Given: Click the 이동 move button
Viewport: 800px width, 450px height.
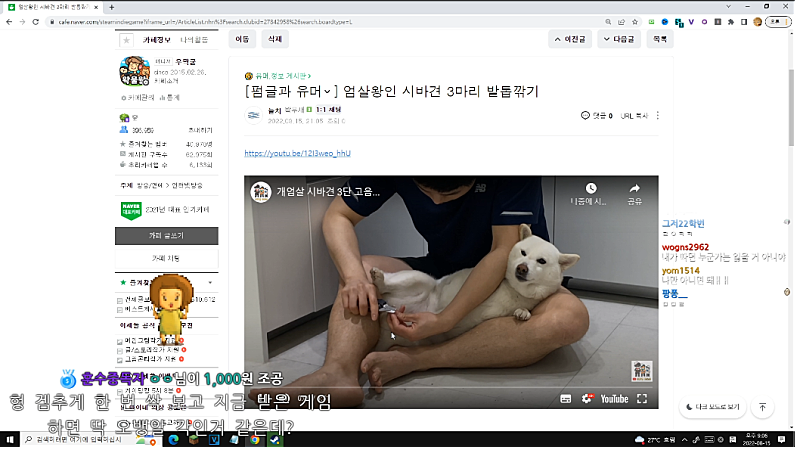Looking at the screenshot, I should point(242,39).
